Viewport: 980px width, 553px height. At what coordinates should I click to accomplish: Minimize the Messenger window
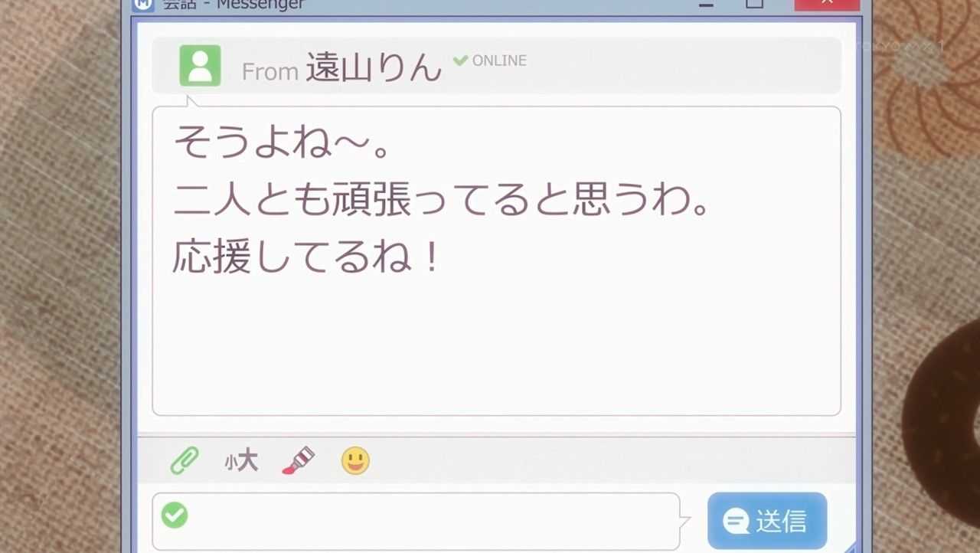tap(706, 4)
